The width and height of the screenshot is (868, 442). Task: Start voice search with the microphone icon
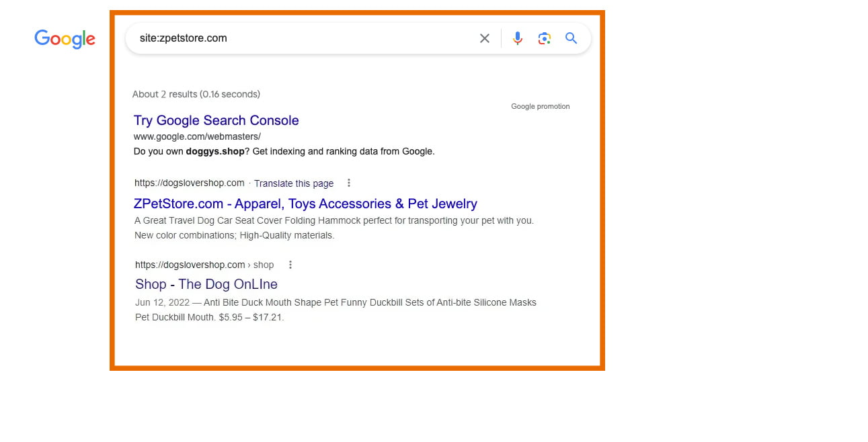pyautogui.click(x=517, y=38)
